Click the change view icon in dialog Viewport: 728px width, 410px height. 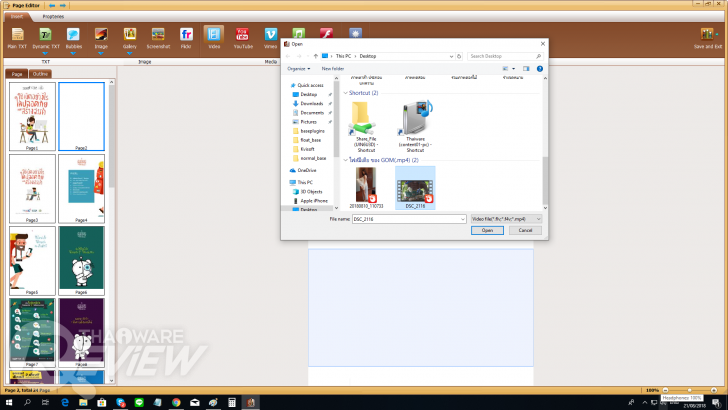tap(506, 69)
